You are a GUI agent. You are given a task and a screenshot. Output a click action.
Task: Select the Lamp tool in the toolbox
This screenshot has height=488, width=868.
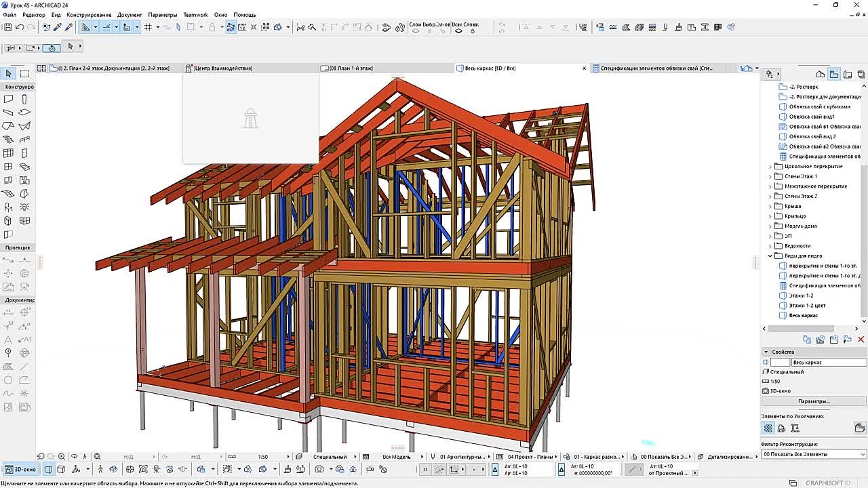(25, 207)
